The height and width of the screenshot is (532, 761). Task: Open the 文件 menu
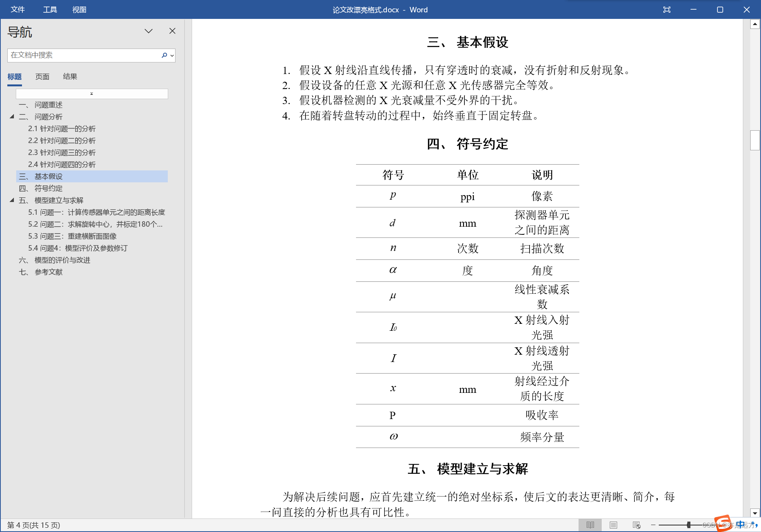18,10
